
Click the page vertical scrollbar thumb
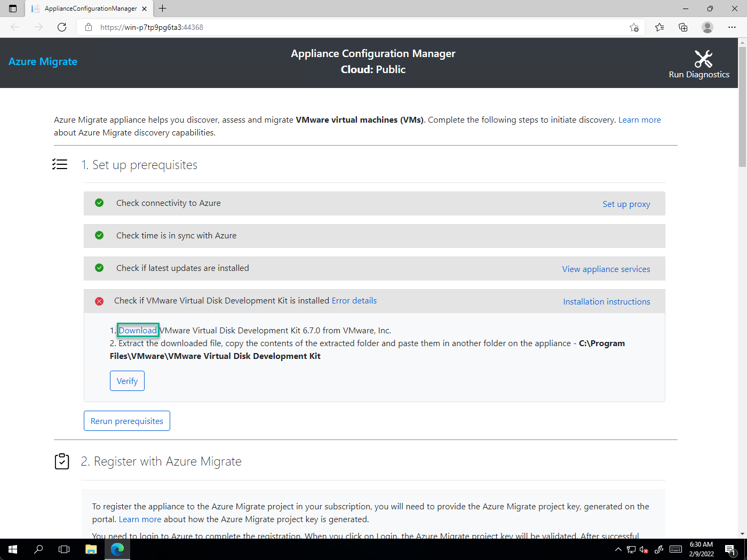point(742,107)
